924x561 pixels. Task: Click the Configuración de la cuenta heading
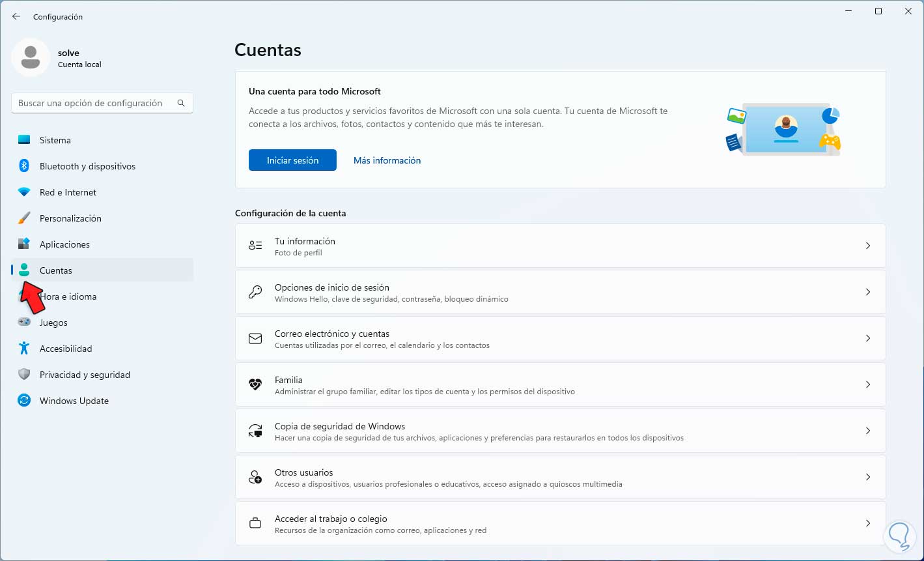point(290,213)
